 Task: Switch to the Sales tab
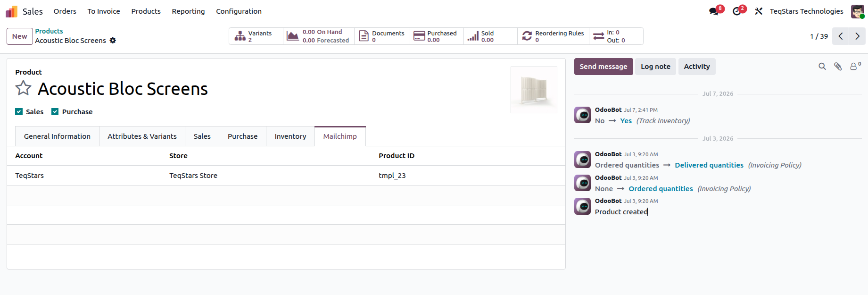coord(202,136)
